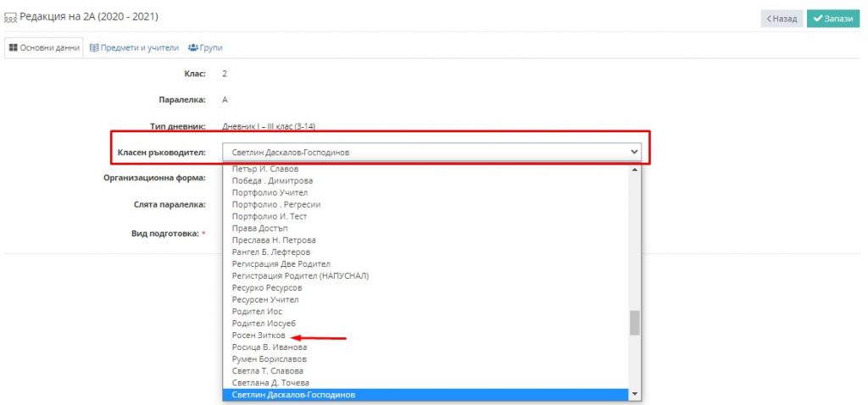
Task: Choose Росица В. Иванова in the list
Action: pos(269,347)
